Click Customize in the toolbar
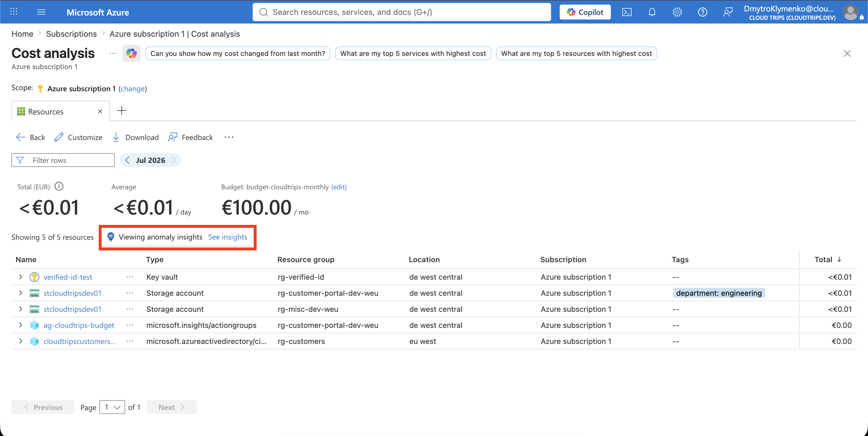This screenshot has height=436, width=868. click(x=78, y=137)
